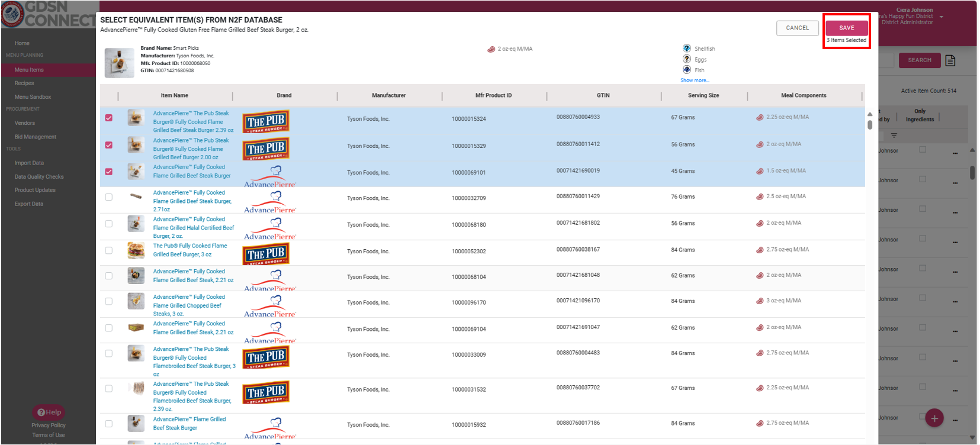The width and height of the screenshot is (980, 445).
Task: Open the Flame Grilled Chopped Beef Steaks link
Action: coord(189,305)
